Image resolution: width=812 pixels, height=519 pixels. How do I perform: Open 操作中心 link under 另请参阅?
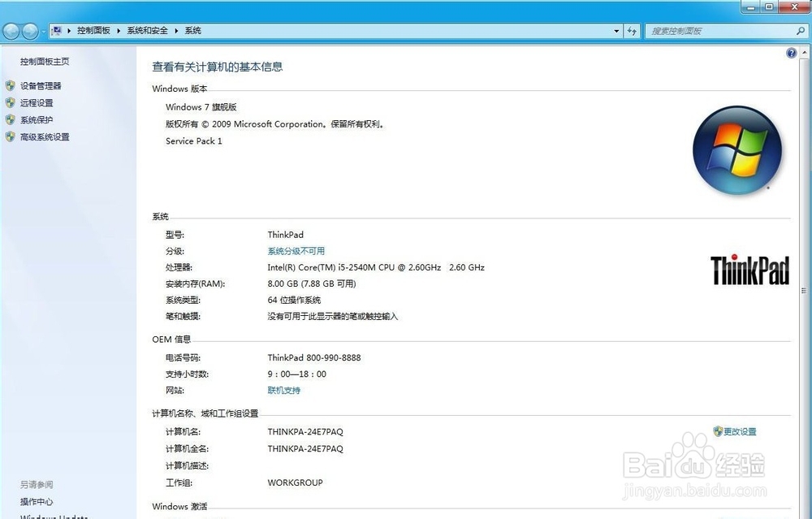coord(37,502)
